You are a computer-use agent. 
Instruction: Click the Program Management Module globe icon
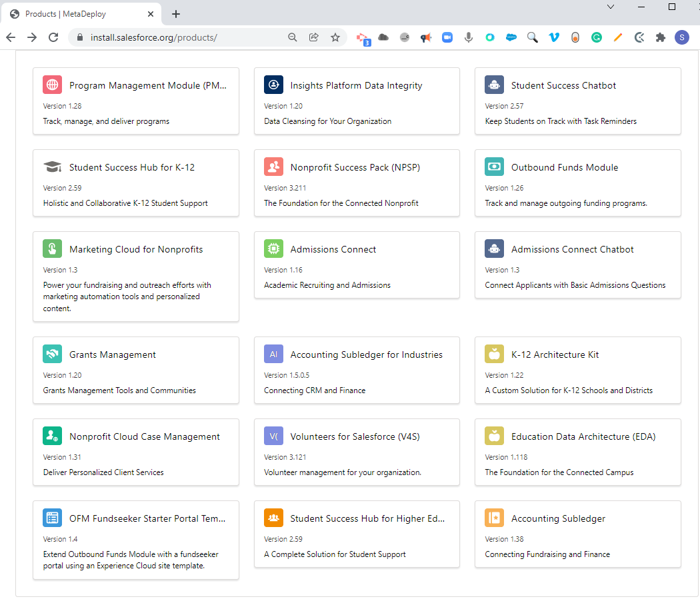point(52,85)
